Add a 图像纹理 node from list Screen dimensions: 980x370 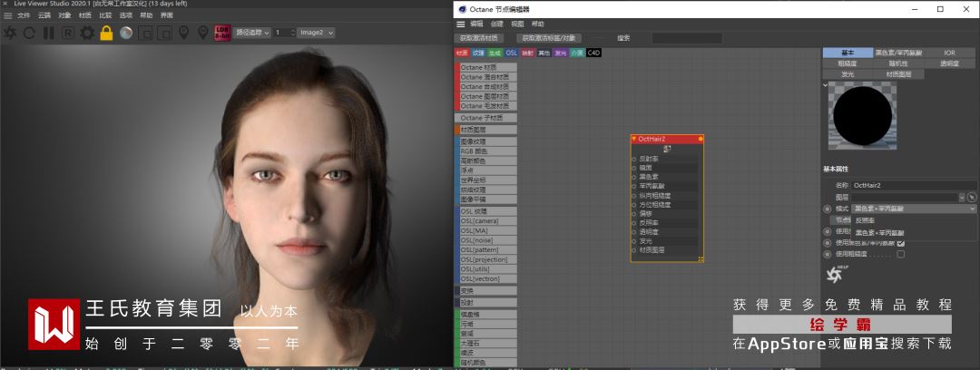click(485, 141)
